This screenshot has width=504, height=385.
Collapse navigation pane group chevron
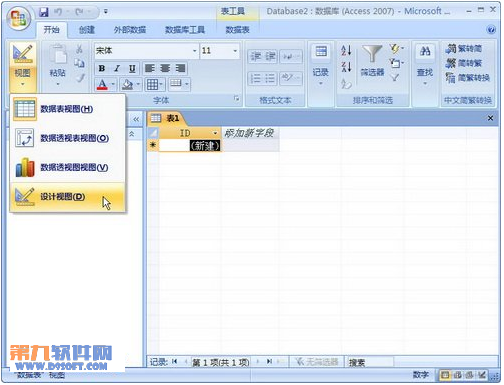pos(132,134)
